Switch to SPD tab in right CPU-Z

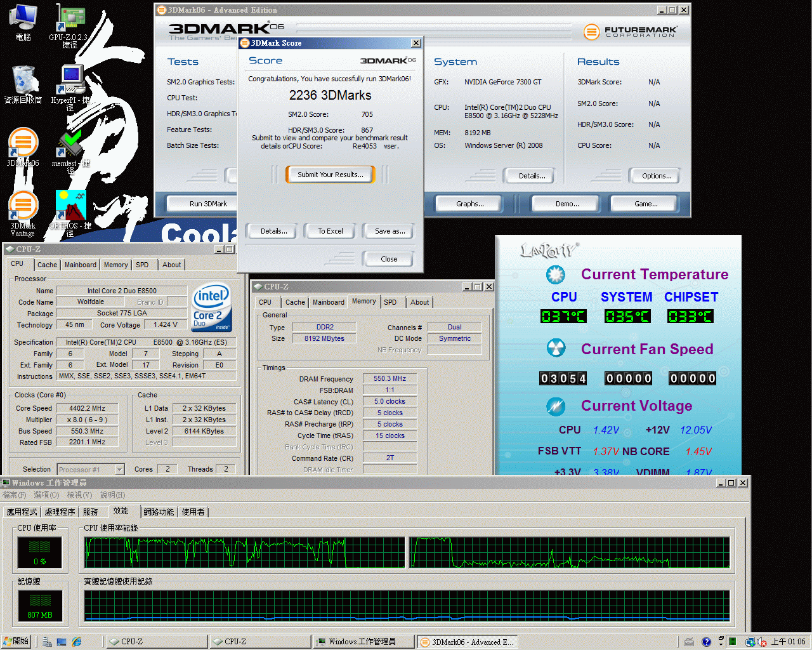tap(390, 302)
